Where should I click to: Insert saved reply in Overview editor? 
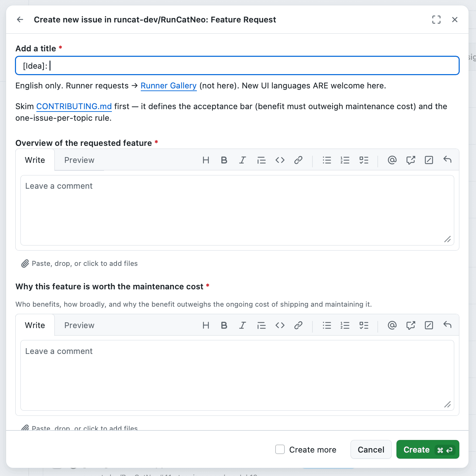pyautogui.click(x=447, y=160)
